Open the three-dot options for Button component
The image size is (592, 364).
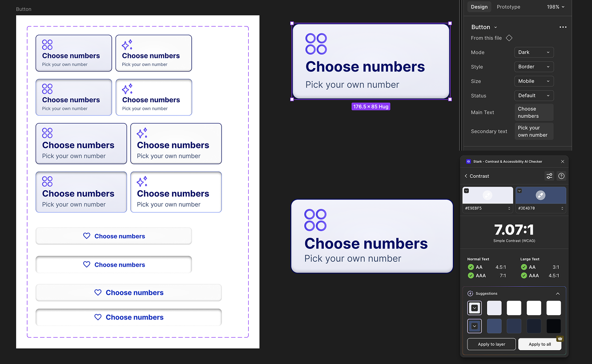coord(563,27)
